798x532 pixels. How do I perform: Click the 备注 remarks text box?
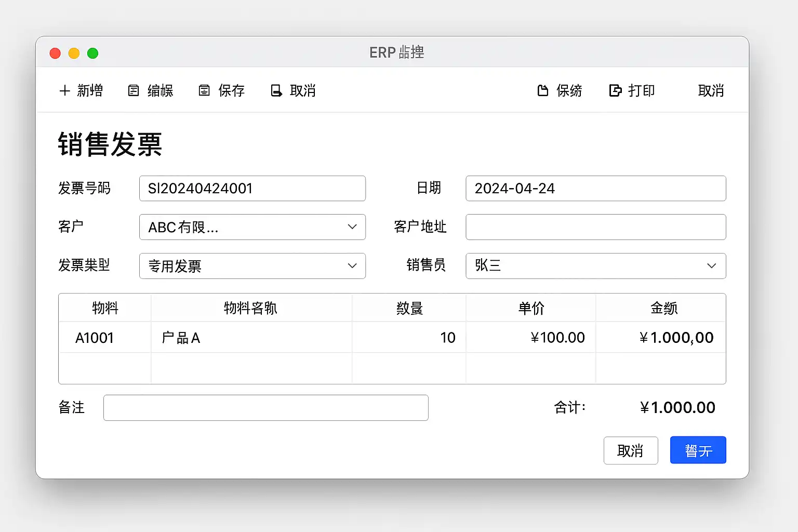point(265,408)
